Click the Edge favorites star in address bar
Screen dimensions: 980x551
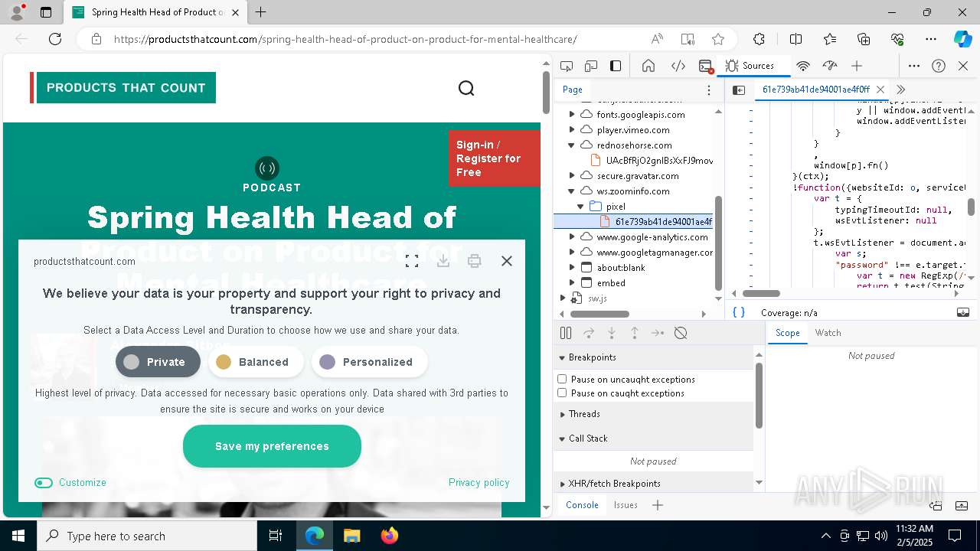[x=718, y=39]
